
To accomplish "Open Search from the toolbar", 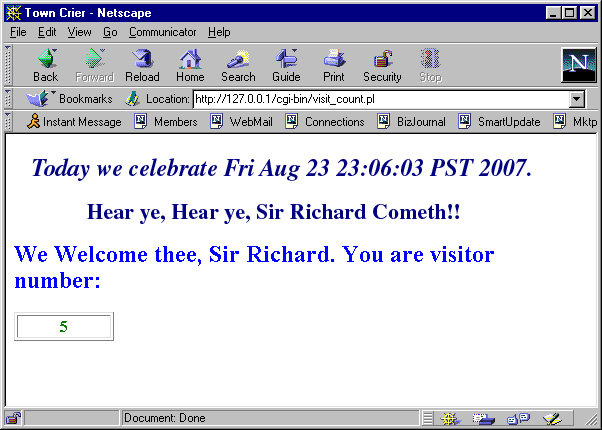I will (238, 65).
